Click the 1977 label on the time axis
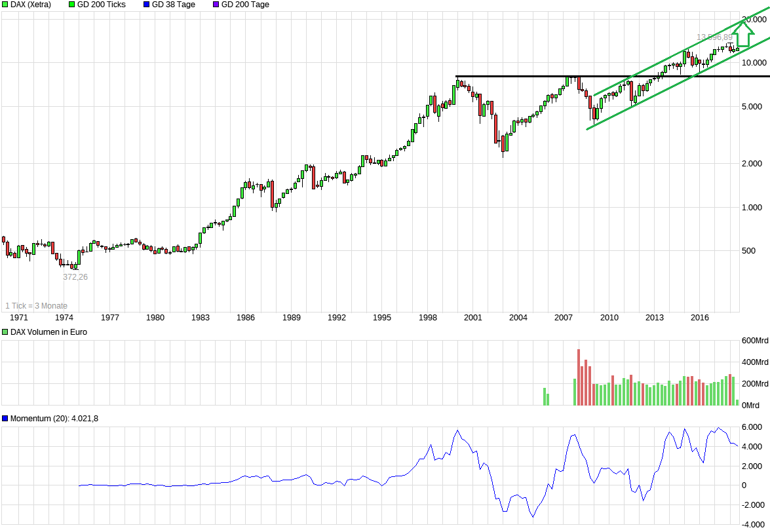 click(110, 318)
